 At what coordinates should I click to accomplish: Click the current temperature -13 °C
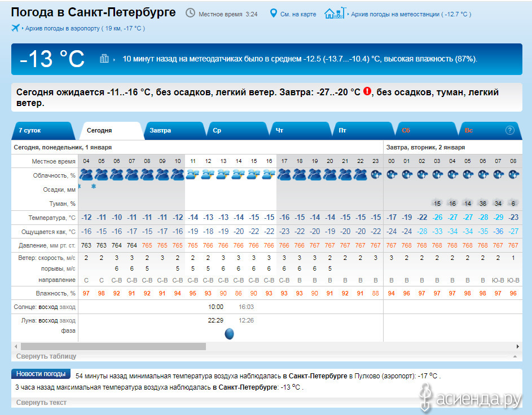52,59
